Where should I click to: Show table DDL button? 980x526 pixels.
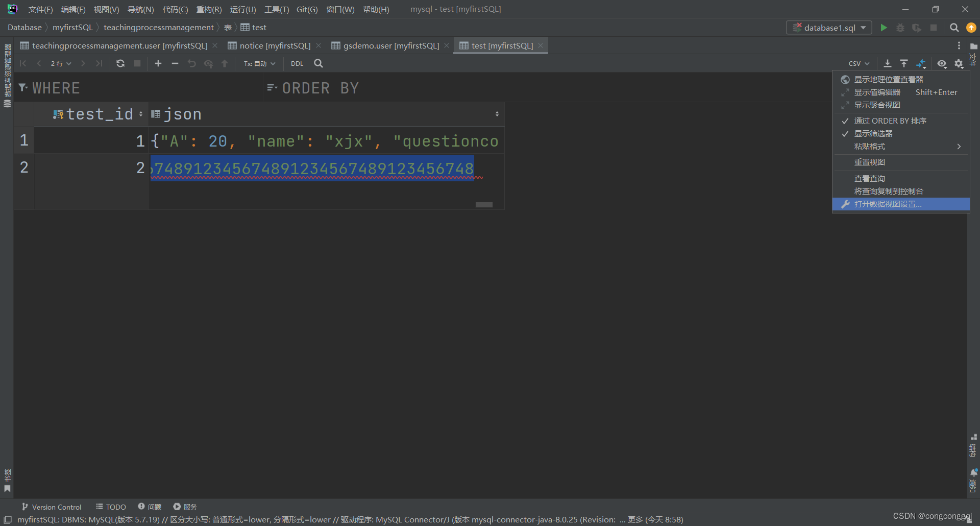[297, 63]
